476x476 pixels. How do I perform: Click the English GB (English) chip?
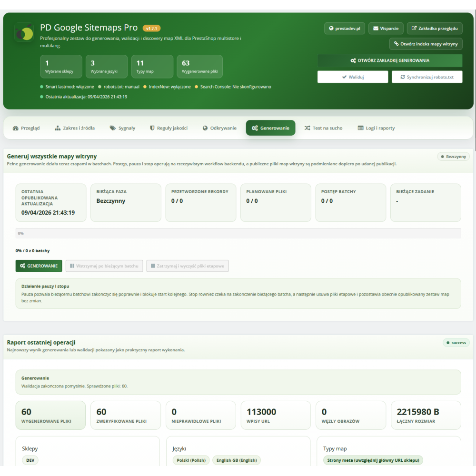tap(237, 460)
